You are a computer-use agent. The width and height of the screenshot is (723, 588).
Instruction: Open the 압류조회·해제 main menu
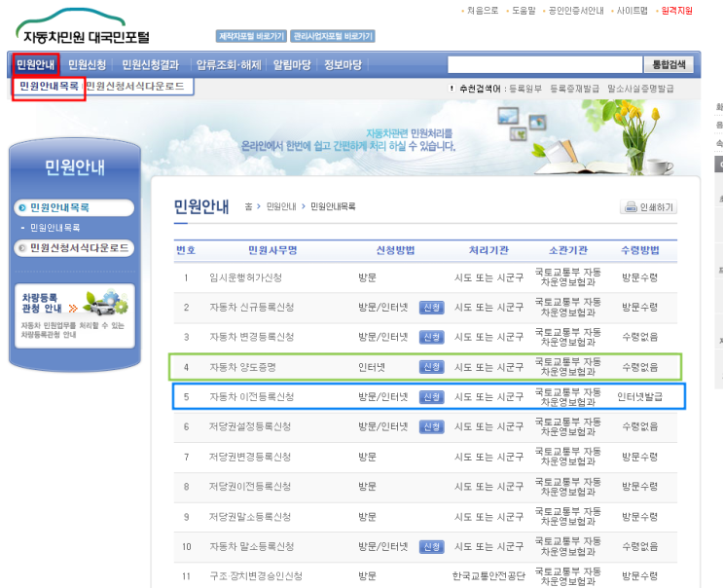click(x=229, y=64)
